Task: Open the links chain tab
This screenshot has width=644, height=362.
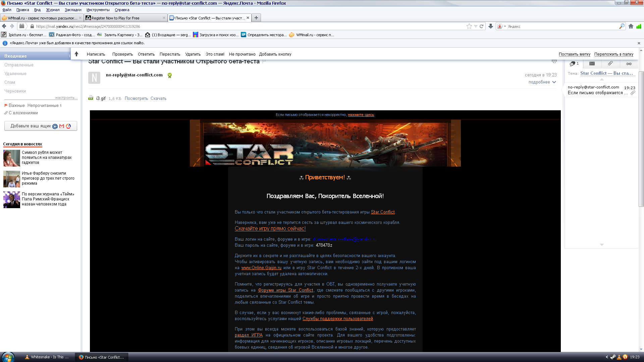Action: [x=629, y=63]
